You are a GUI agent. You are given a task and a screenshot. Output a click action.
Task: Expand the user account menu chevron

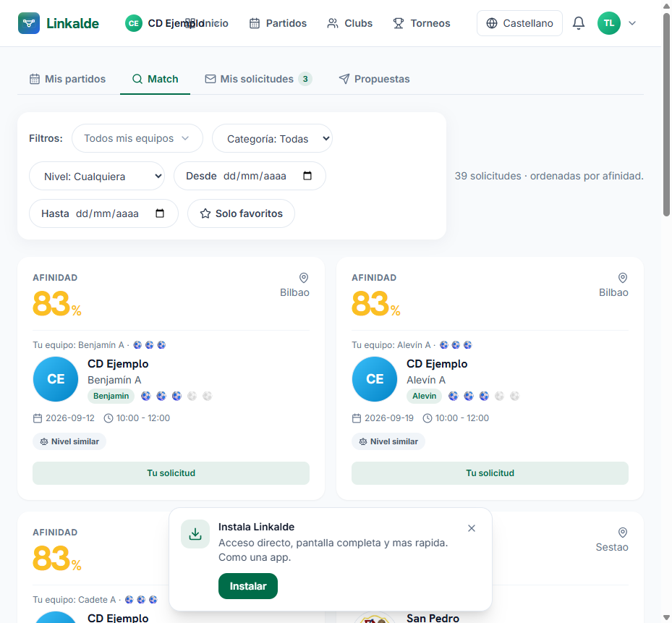(632, 23)
